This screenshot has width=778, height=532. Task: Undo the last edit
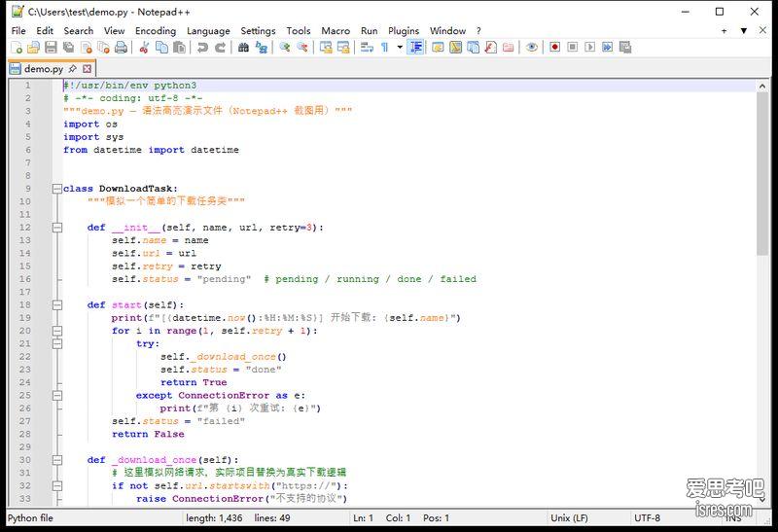point(202,47)
